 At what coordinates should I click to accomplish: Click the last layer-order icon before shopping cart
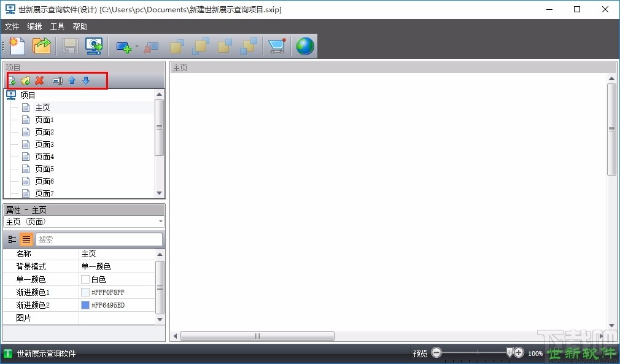click(249, 46)
